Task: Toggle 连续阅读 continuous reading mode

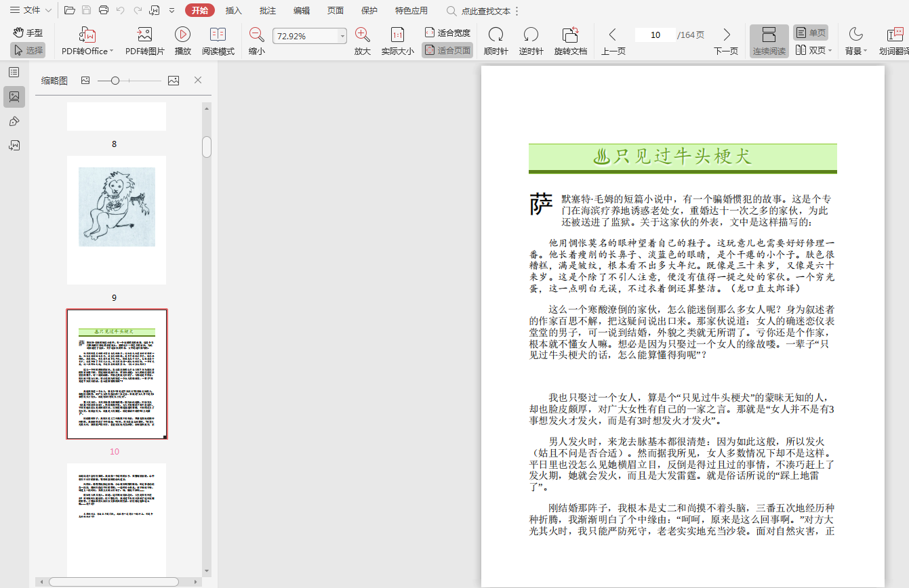Action: coord(769,41)
